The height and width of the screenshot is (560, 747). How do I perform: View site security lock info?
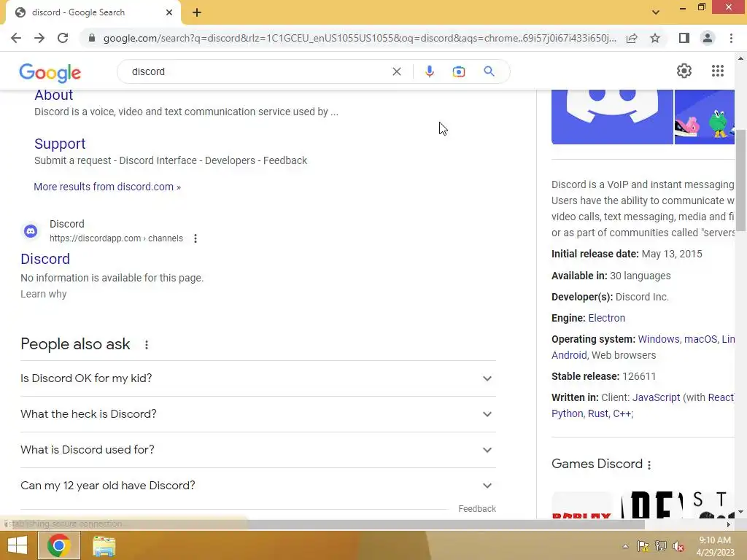[92, 38]
